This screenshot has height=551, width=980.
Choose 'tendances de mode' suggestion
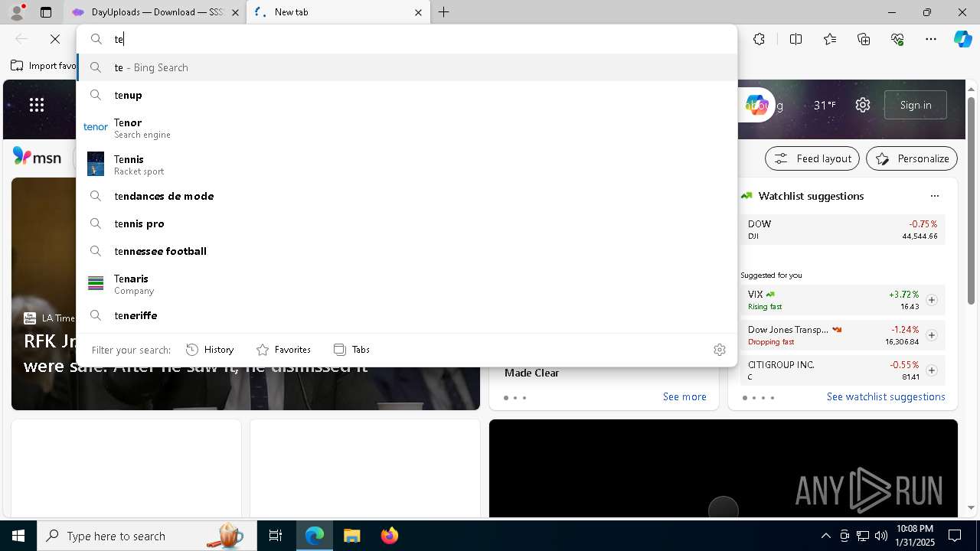point(407,196)
